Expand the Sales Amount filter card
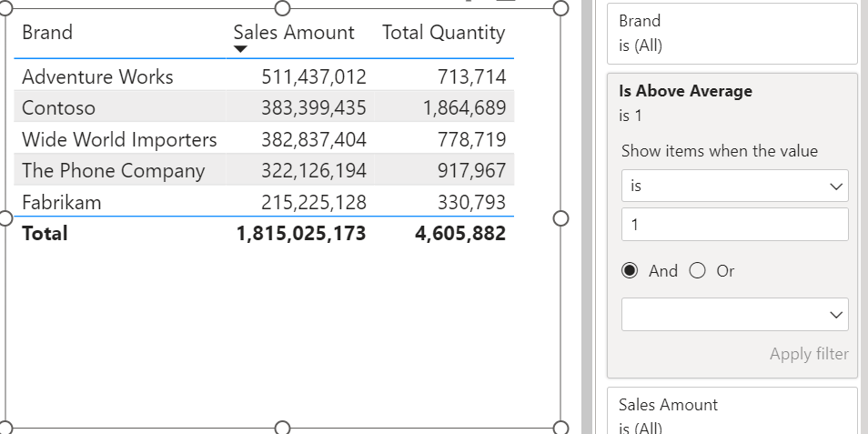Screen dimensions: 868x434 [733, 411]
